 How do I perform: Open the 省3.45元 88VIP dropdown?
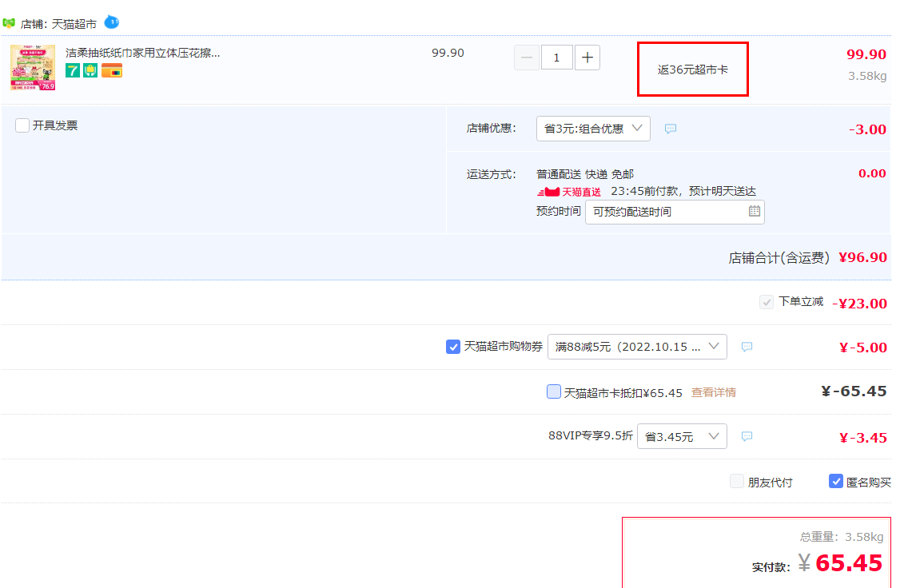tap(682, 436)
